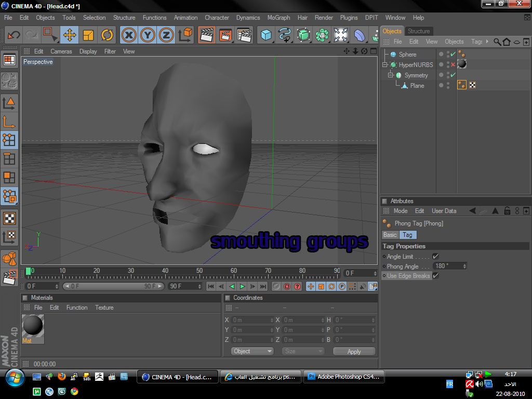Screen dimensions: 532x399
Task: Toggle the Sphere visibility dot
Action: pyautogui.click(x=441, y=54)
